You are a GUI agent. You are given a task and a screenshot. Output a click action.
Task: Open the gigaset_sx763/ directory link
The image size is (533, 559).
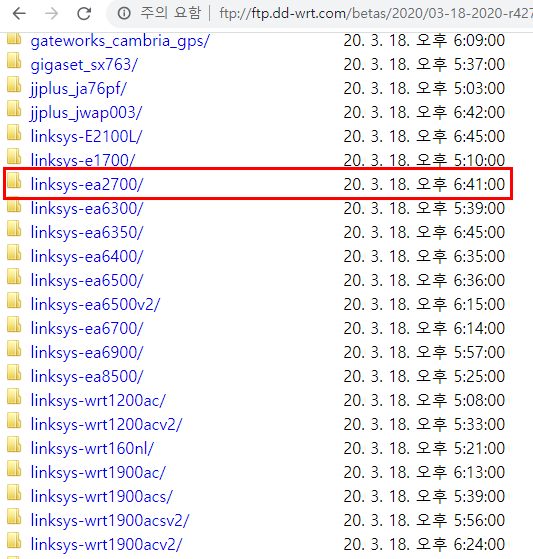(x=84, y=65)
